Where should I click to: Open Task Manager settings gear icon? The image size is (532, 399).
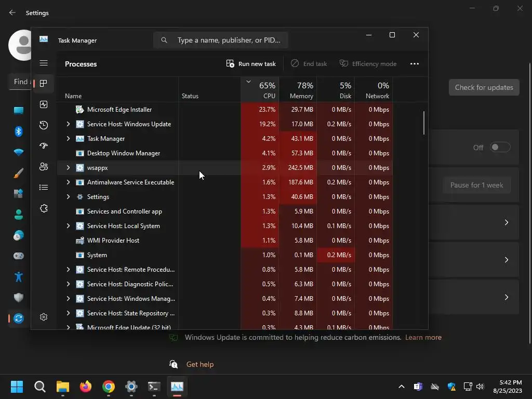click(x=44, y=317)
